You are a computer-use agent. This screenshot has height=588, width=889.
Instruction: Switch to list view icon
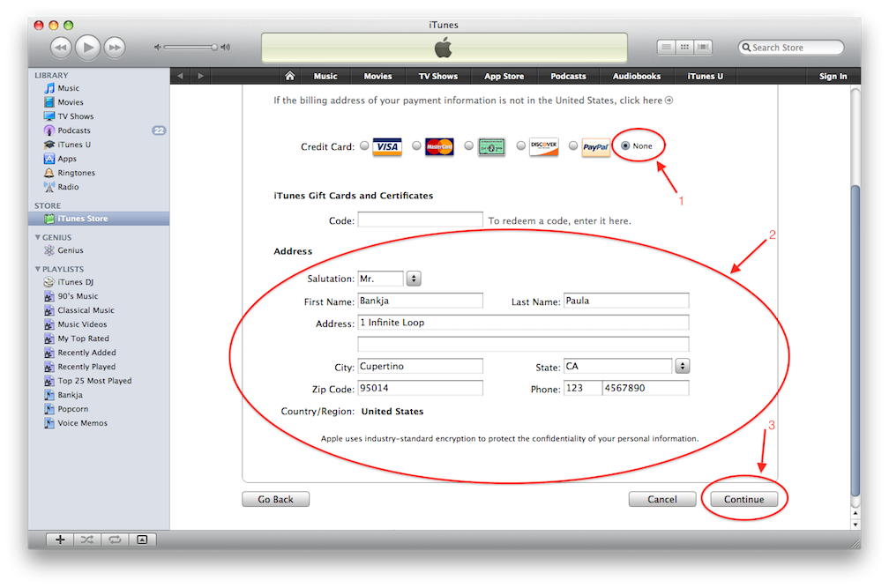pyautogui.click(x=667, y=47)
